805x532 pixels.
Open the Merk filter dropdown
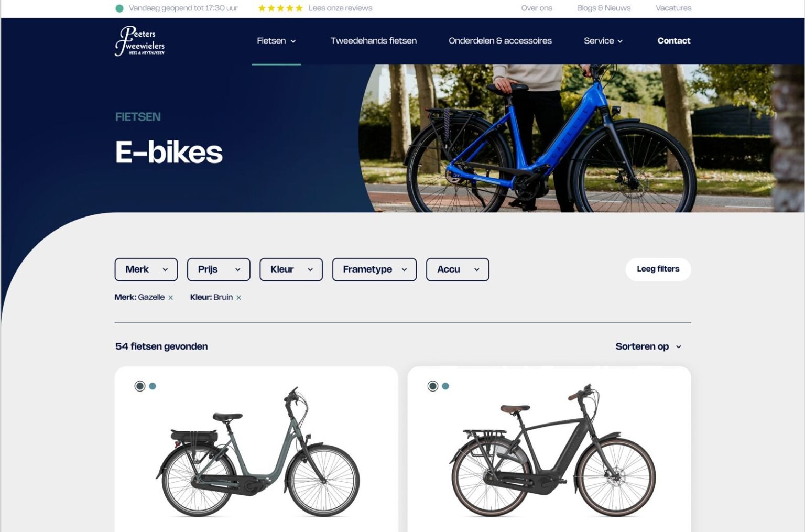pyautogui.click(x=146, y=269)
